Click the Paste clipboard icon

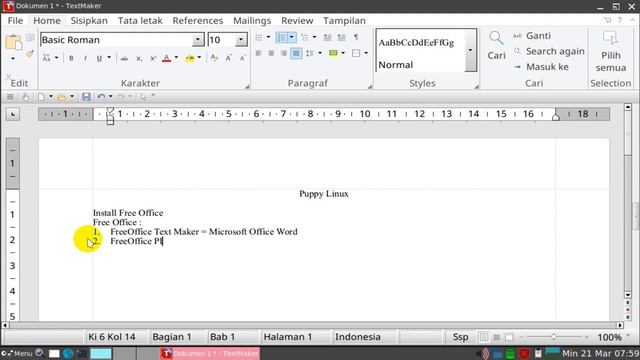pyautogui.click(x=13, y=42)
